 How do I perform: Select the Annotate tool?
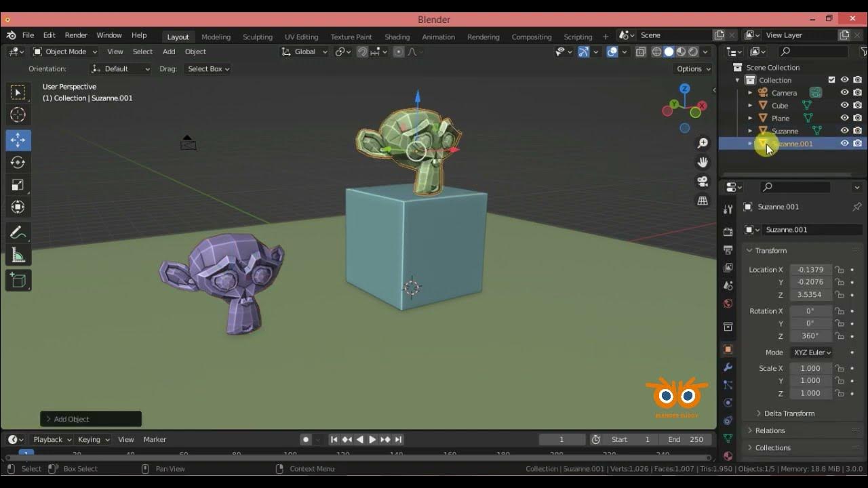(18, 233)
